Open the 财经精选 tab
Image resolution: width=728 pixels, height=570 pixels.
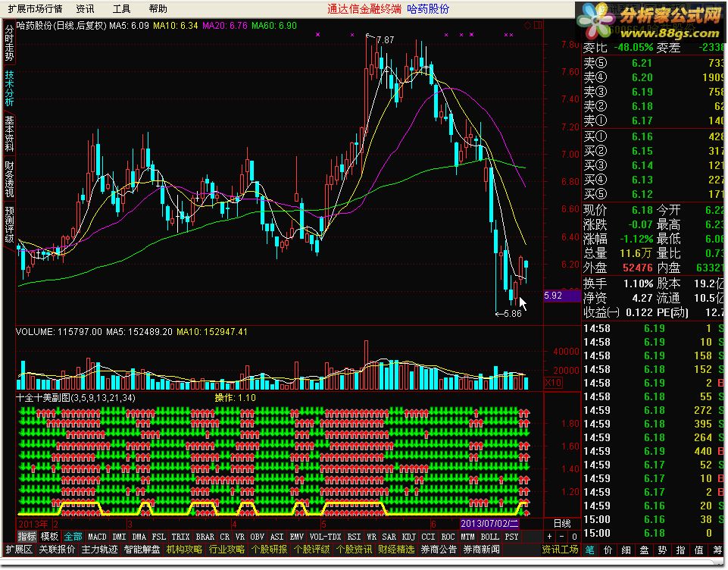[x=396, y=550]
